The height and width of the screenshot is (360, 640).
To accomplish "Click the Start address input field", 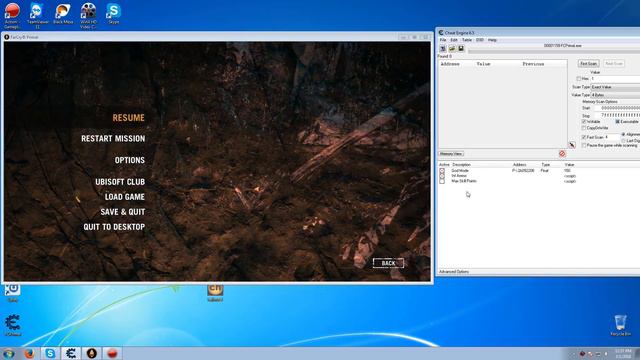I will pos(617,108).
